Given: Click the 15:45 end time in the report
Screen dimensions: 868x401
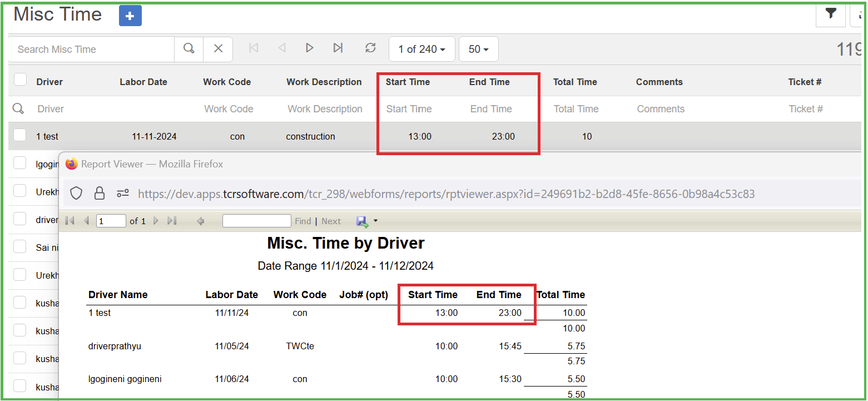Looking at the screenshot, I should click(510, 346).
